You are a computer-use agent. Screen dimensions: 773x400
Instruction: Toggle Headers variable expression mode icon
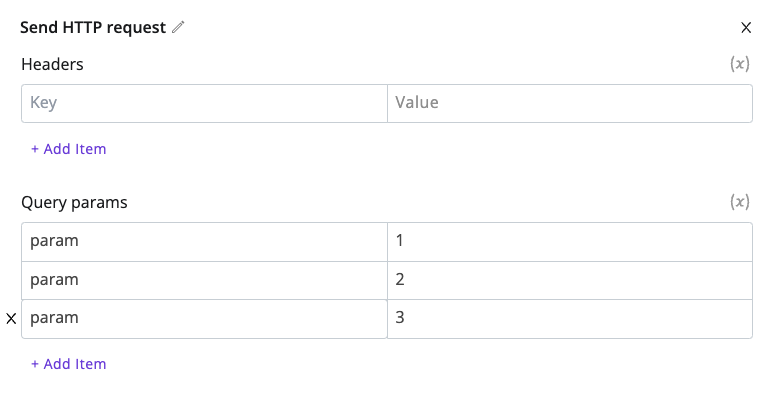point(739,64)
